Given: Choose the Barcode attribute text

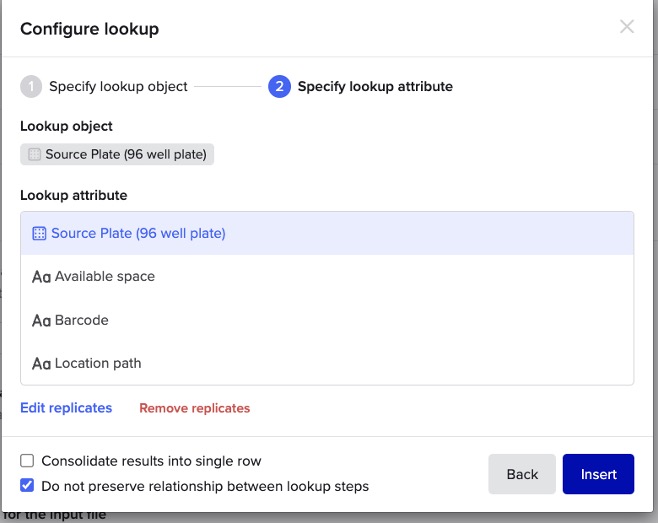Looking at the screenshot, I should click(x=82, y=321).
